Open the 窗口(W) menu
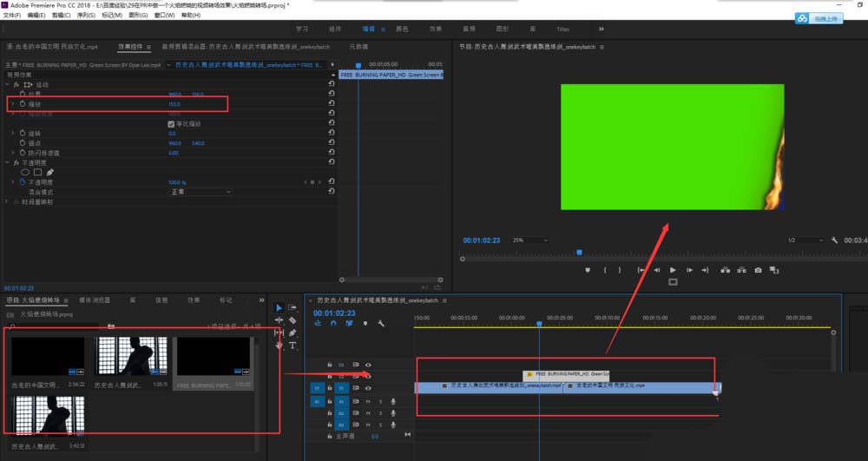Viewport: 868px width, 461px height. click(164, 16)
